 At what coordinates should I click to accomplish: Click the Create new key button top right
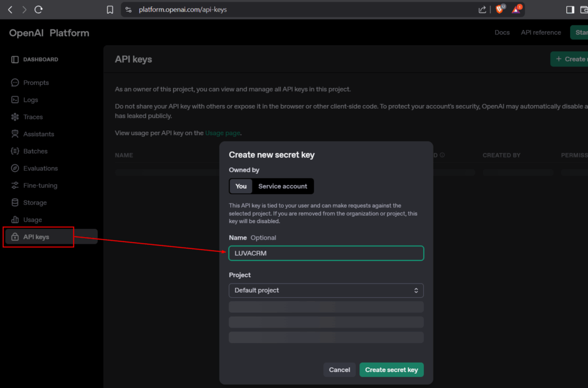pyautogui.click(x=569, y=59)
